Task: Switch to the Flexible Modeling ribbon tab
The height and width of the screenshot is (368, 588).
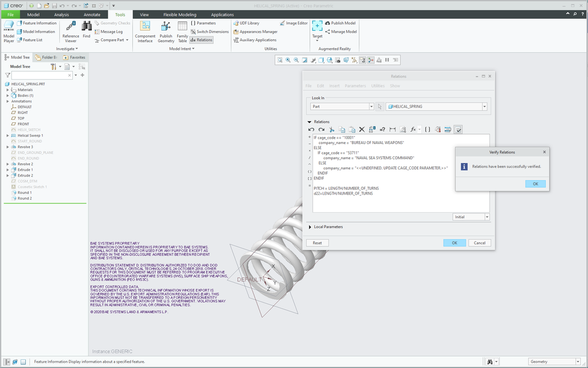Action: click(x=180, y=14)
